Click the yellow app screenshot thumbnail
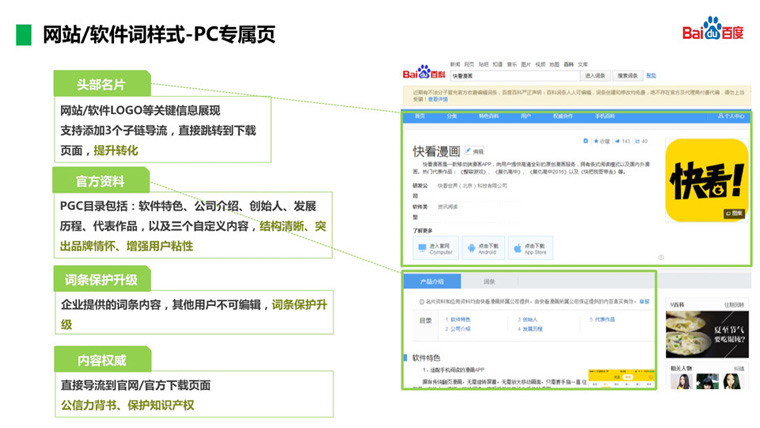Image resolution: width=760 pixels, height=428 pixels. pos(621,378)
